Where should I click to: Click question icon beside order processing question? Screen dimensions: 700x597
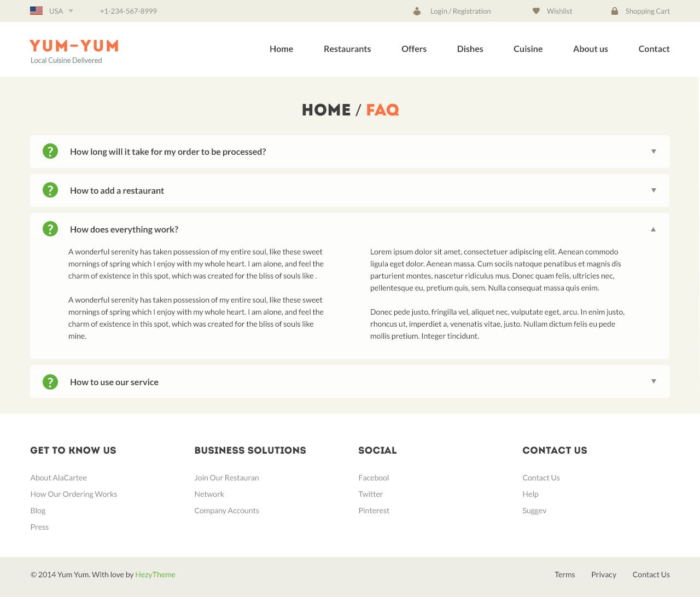[x=50, y=152]
